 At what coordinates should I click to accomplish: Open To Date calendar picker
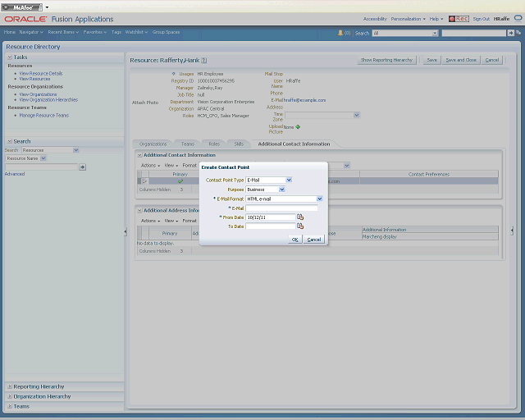(300, 226)
